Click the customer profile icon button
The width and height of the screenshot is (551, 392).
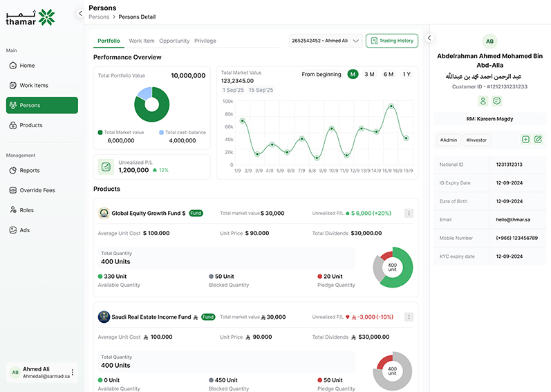point(483,101)
